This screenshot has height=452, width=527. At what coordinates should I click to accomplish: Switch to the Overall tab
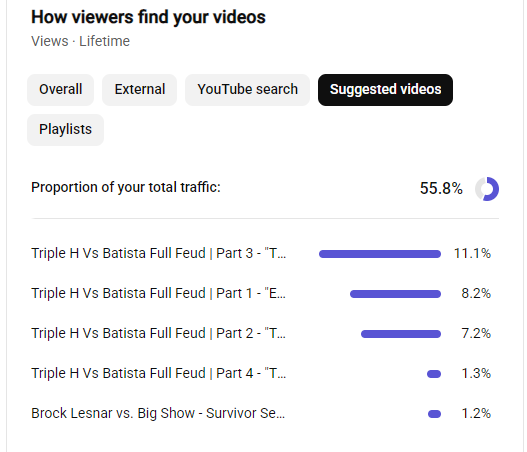(60, 90)
